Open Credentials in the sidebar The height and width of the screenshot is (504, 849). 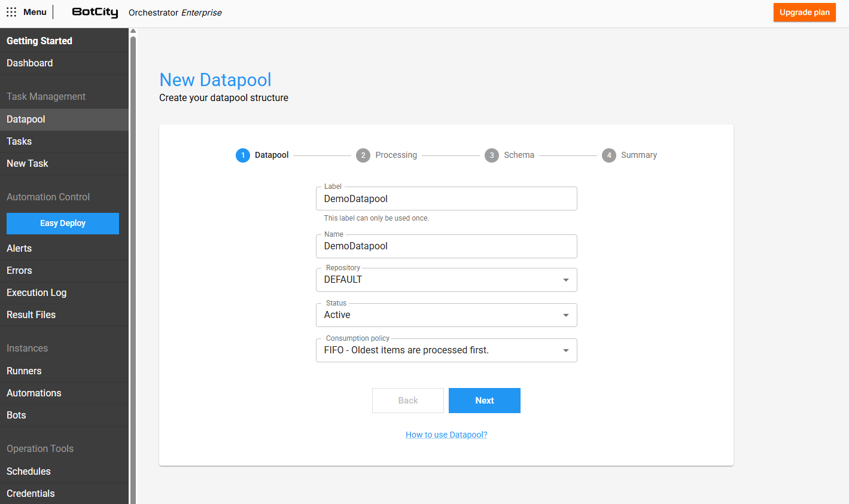(x=31, y=493)
